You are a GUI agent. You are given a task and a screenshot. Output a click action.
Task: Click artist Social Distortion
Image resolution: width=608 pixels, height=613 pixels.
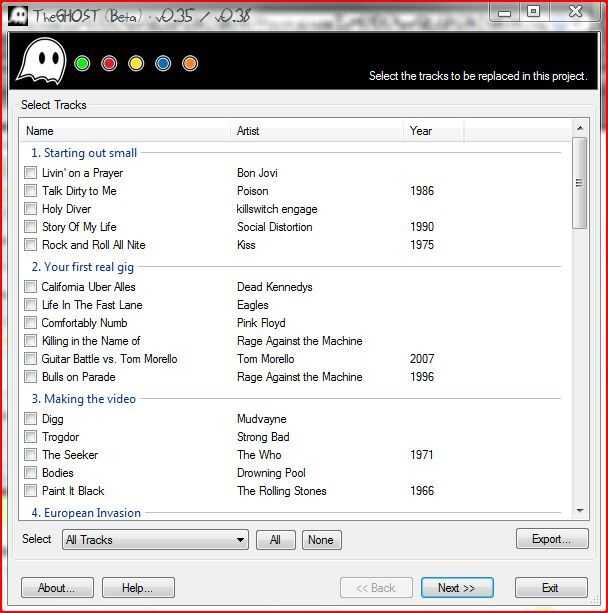pos(274,227)
